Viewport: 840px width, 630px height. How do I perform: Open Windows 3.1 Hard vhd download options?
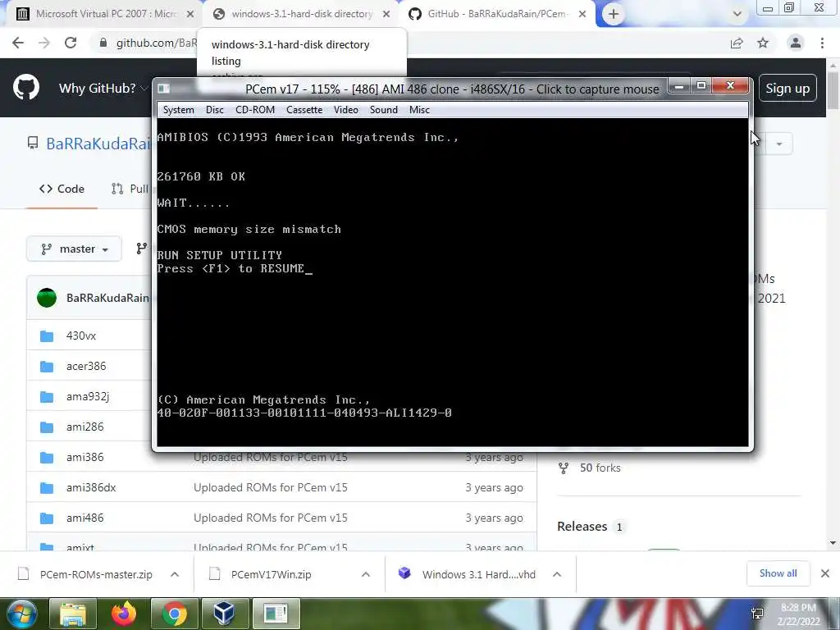(557, 574)
